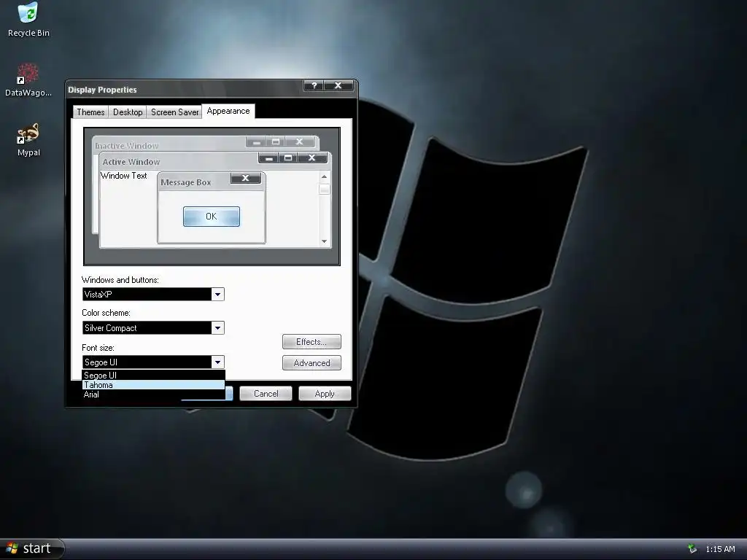Viewport: 747px width, 560px height.
Task: Click the preview Inactive Window maximize icon
Action: click(x=276, y=142)
